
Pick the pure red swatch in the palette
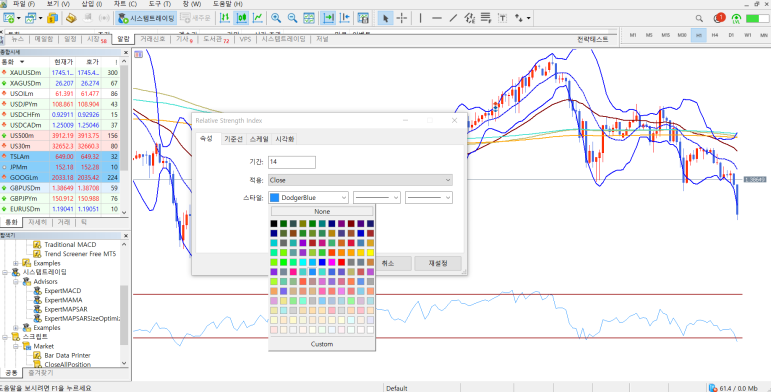(x=341, y=262)
